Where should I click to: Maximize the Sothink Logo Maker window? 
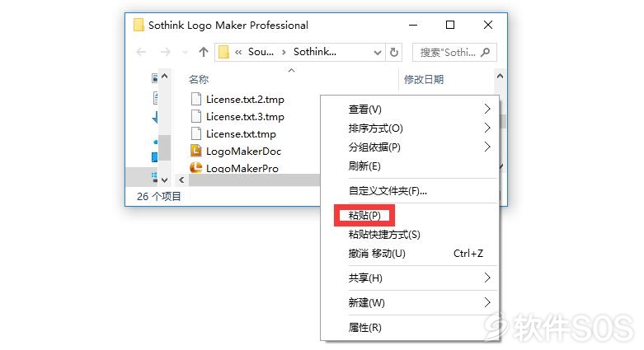click(450, 25)
